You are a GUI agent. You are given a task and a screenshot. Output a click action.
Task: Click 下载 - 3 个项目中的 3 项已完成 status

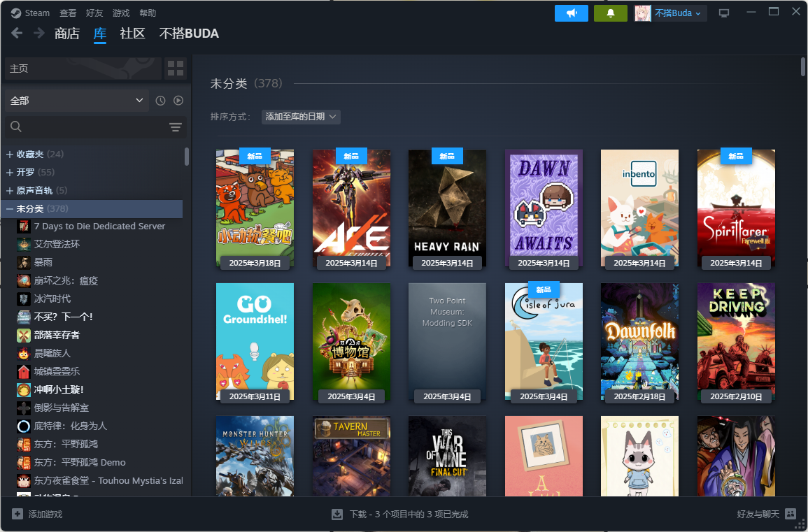(x=409, y=514)
